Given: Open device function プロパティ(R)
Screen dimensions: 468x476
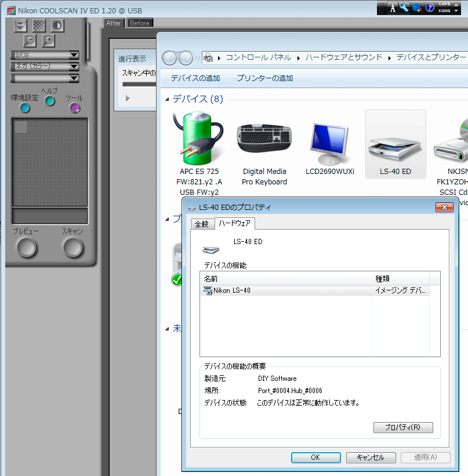Looking at the screenshot, I should pos(403,427).
